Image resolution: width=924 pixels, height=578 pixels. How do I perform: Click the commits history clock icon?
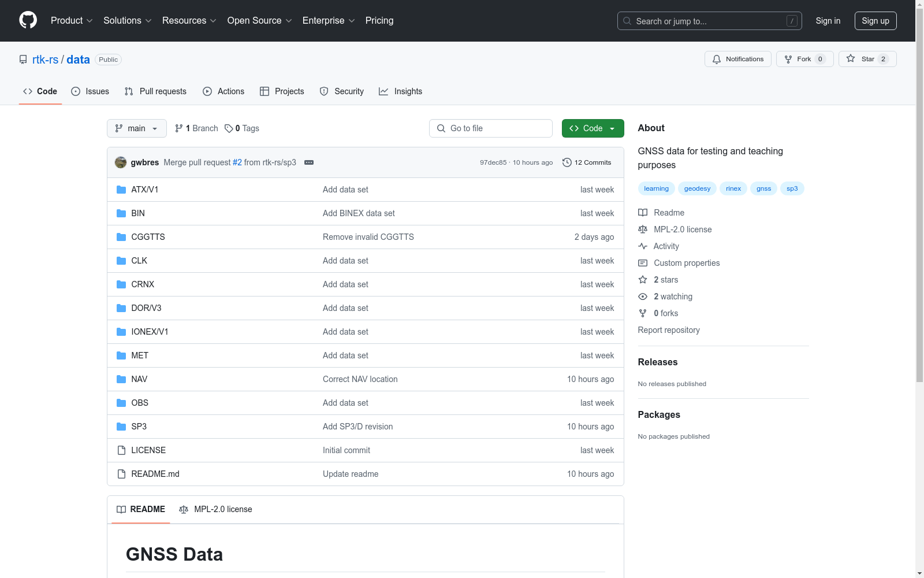click(567, 162)
